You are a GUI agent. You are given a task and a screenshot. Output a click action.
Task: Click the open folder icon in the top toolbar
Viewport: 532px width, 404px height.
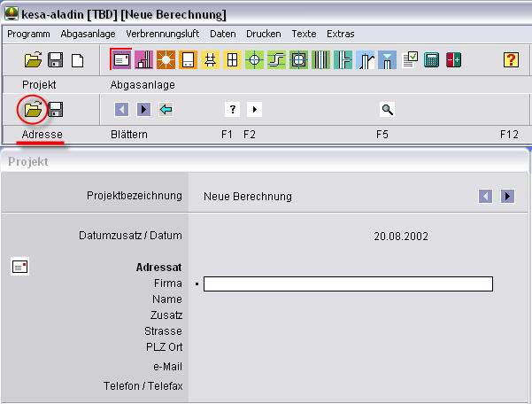point(33,60)
